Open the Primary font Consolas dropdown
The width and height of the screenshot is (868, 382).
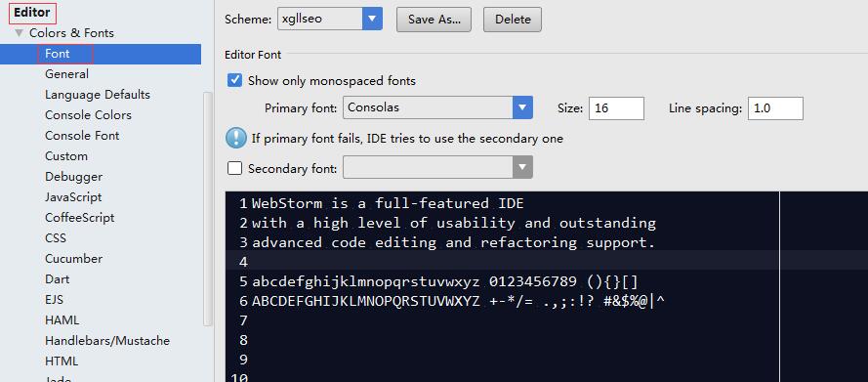(437, 107)
